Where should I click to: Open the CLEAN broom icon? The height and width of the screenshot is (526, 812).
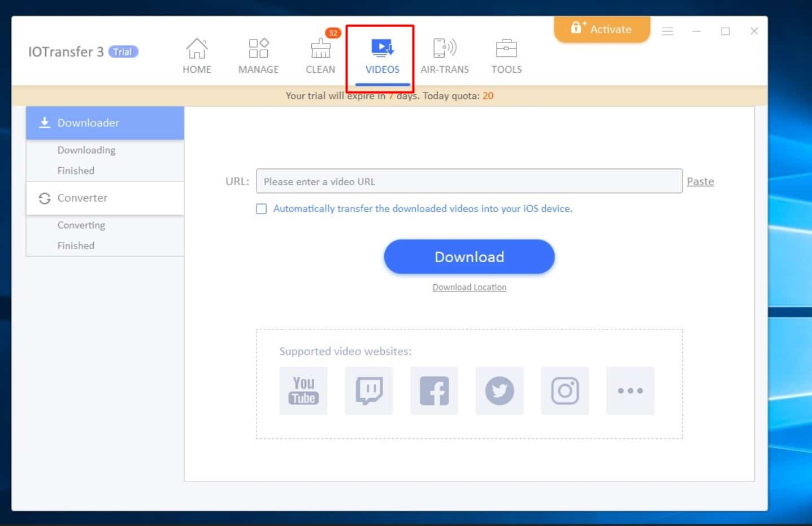pyautogui.click(x=320, y=50)
